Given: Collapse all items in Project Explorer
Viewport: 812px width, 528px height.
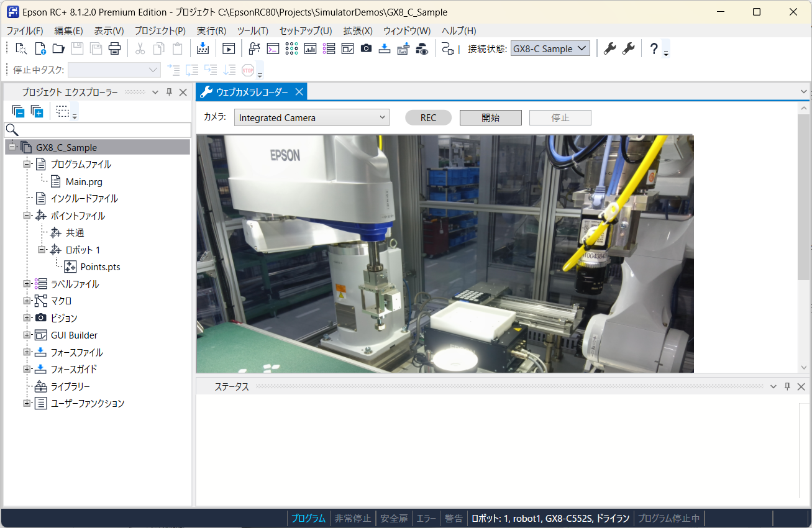Looking at the screenshot, I should point(18,112).
